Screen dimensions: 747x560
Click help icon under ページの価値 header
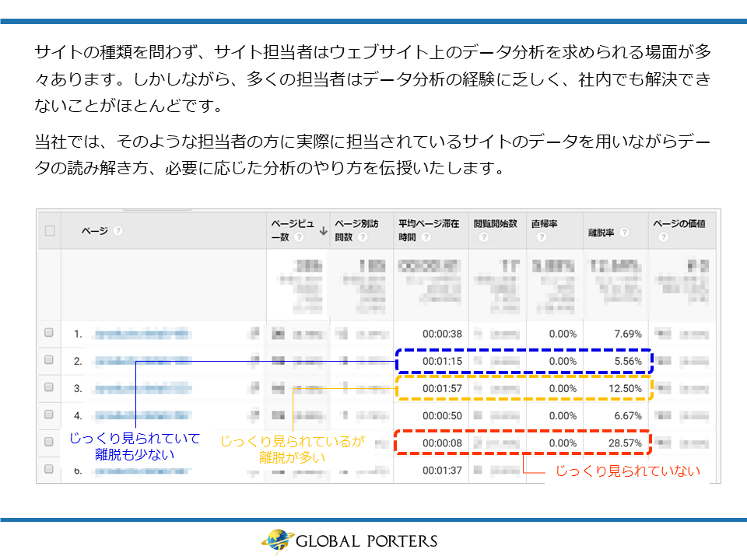[662, 238]
